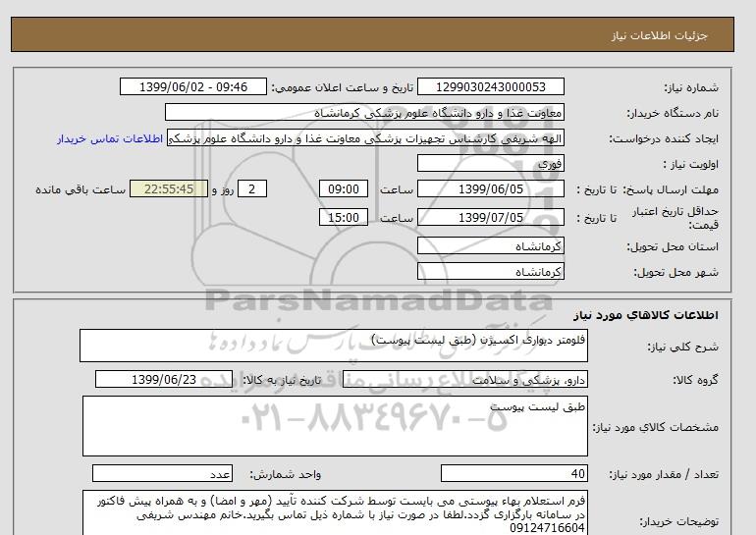Click goods specification box طبق لیست پیوست

[x=335, y=426]
